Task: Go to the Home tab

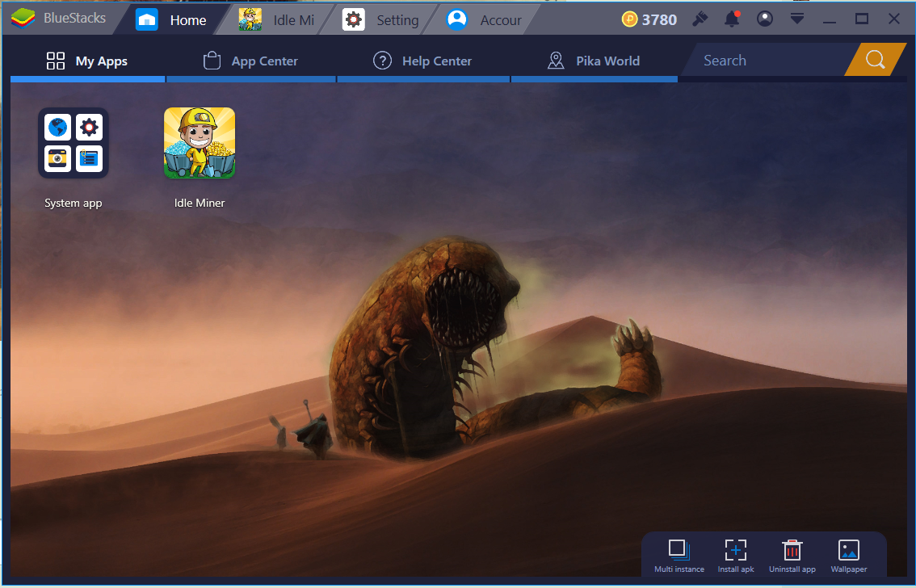Action: tap(172, 20)
